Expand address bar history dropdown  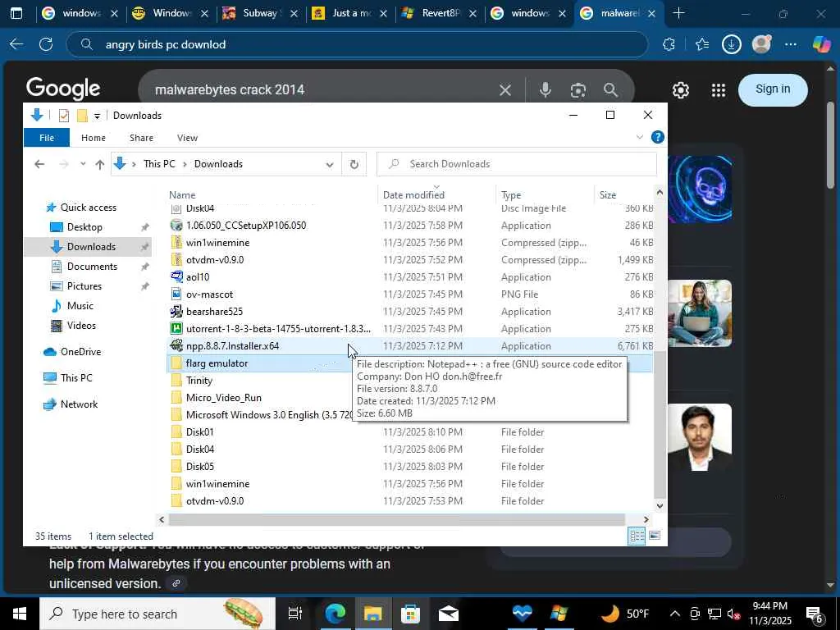330,164
